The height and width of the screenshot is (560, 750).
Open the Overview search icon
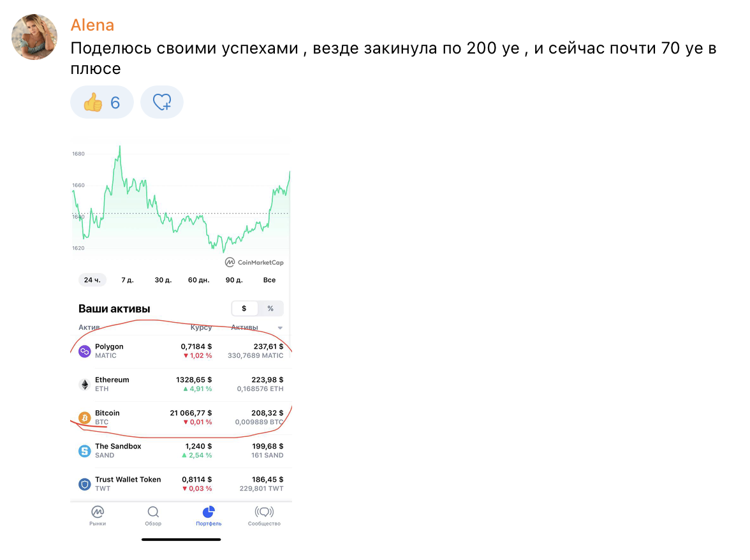153,512
